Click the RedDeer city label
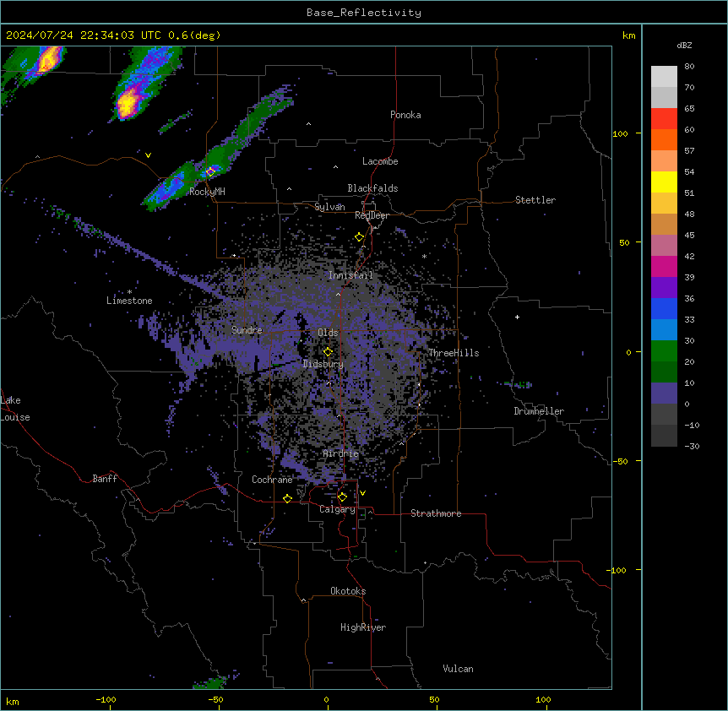 point(372,215)
